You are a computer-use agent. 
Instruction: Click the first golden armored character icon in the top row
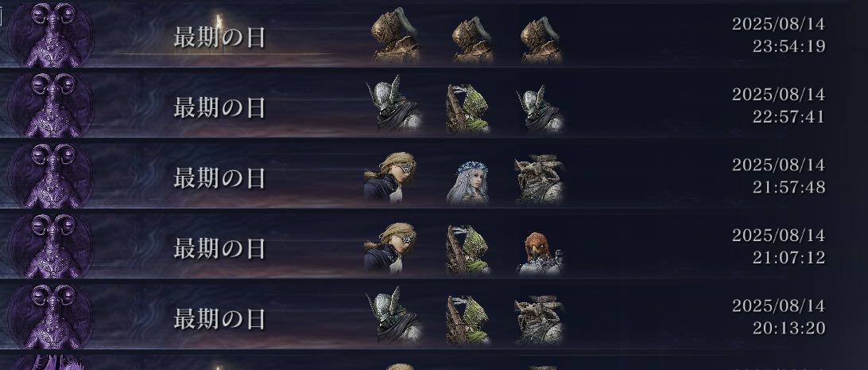(x=395, y=35)
